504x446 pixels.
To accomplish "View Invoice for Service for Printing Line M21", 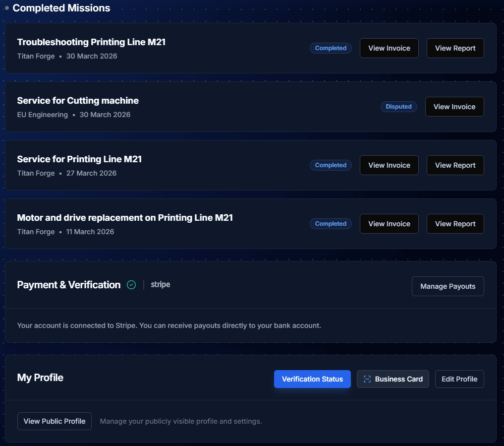I will [x=389, y=165].
